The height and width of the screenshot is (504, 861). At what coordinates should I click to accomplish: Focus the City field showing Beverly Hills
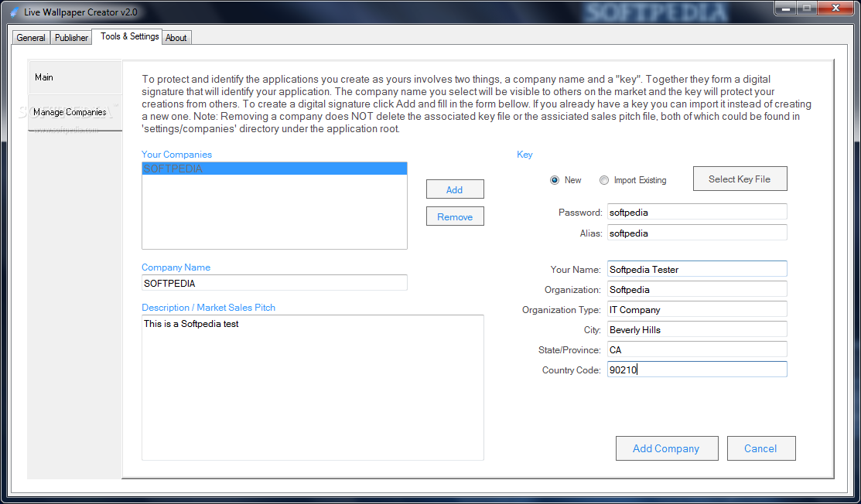[697, 329]
